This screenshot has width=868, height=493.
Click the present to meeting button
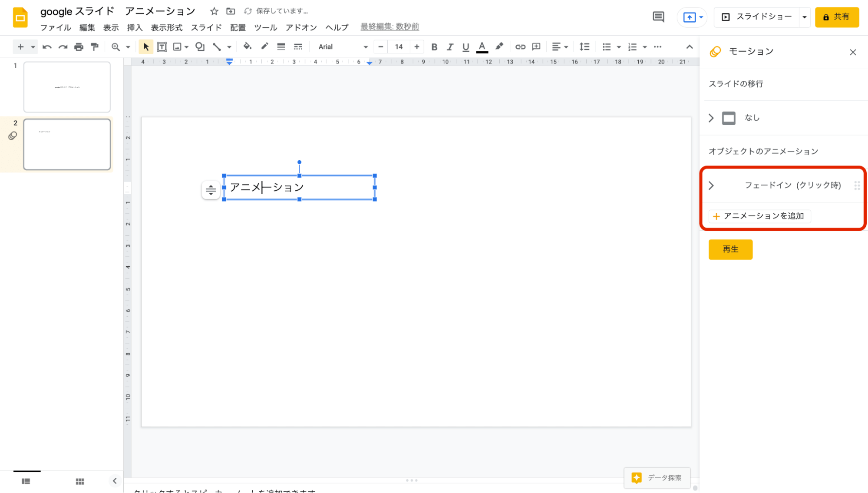693,17
